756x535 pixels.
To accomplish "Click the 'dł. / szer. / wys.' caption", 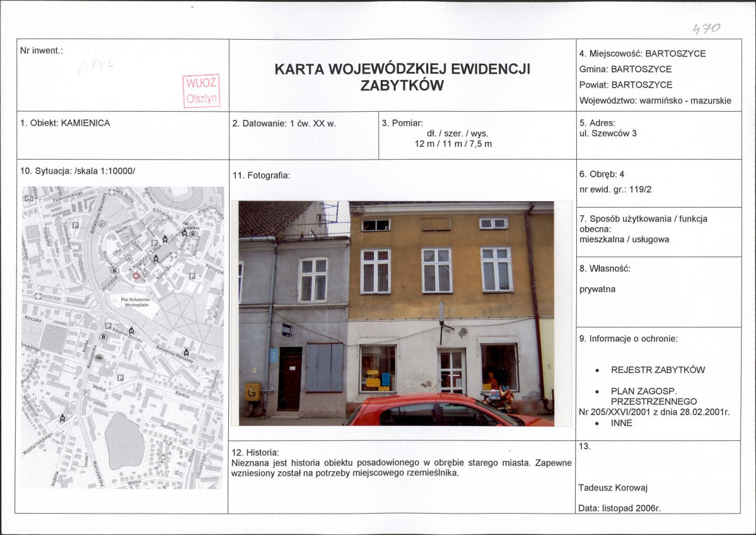I will point(458,134).
